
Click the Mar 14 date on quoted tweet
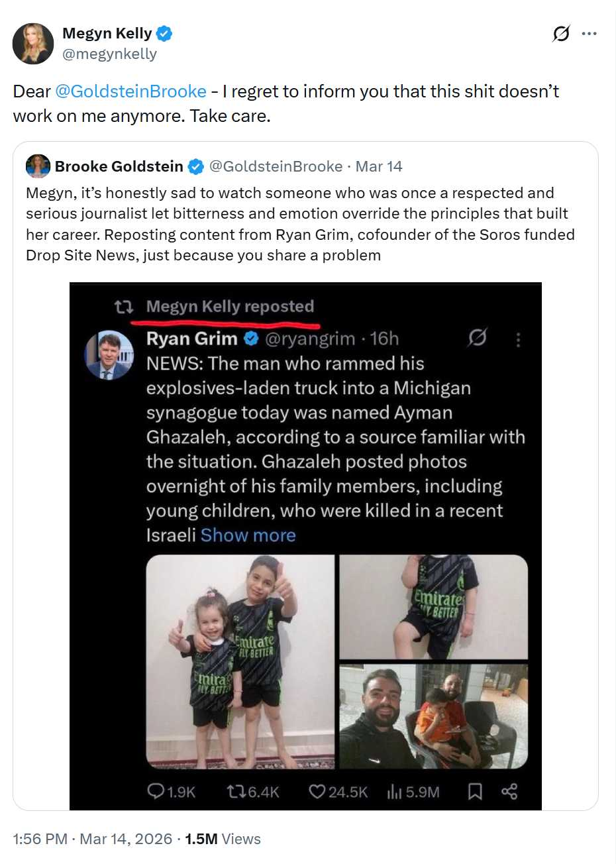tap(379, 166)
